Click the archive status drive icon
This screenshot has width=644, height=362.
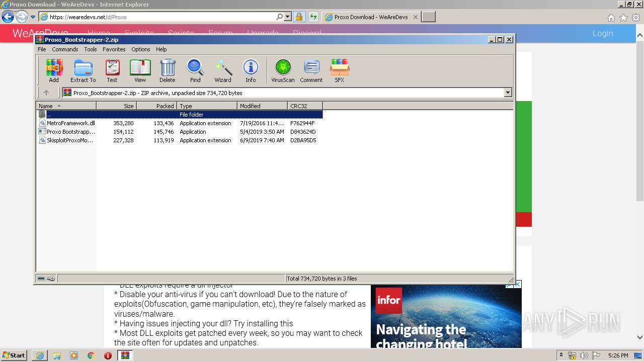42,278
